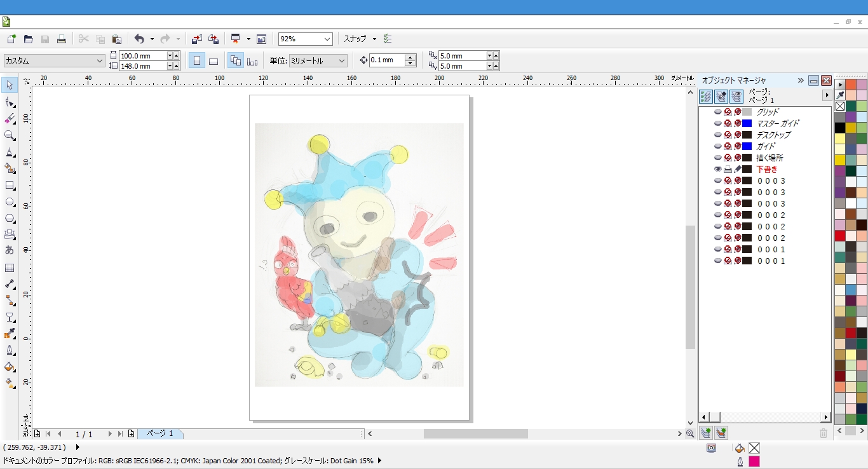Pick the red swatch in the color palette
Viewport: 868px width, 469px height.
[x=840, y=236]
